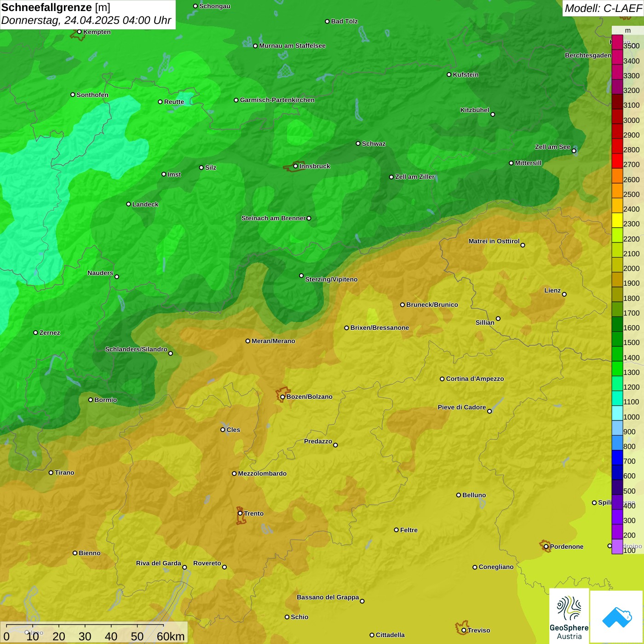Select the Bad Tölz location dot
This screenshot has width=644, height=644.
pos(327,21)
